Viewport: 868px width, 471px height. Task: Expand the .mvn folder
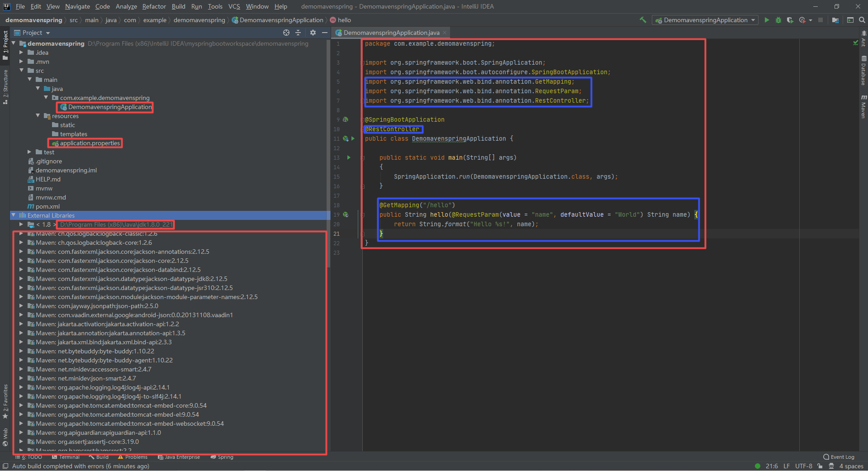coord(21,62)
